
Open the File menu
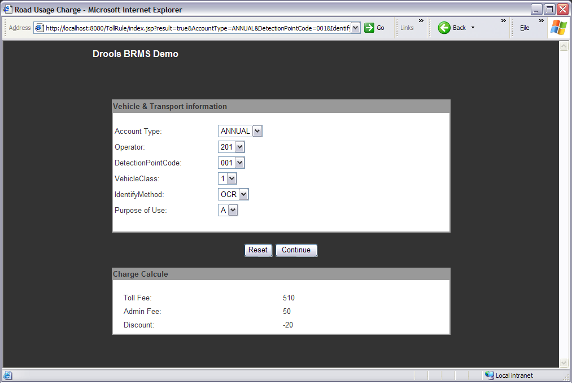[525, 28]
